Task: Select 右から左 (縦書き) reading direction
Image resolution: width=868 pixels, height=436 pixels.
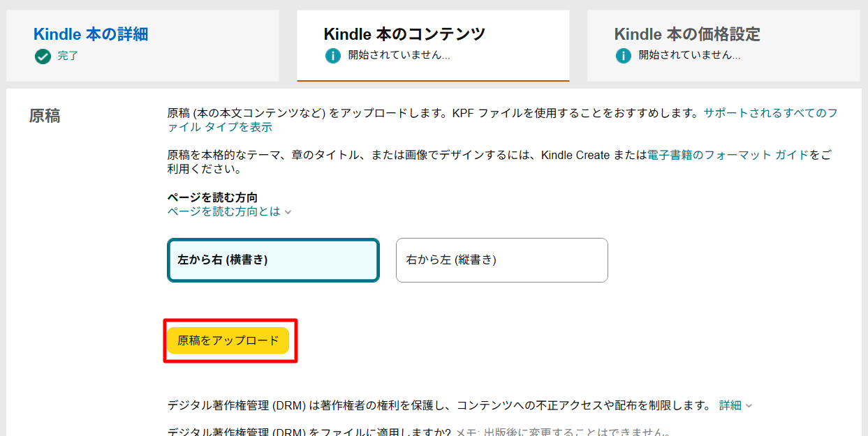Action: coord(501,260)
